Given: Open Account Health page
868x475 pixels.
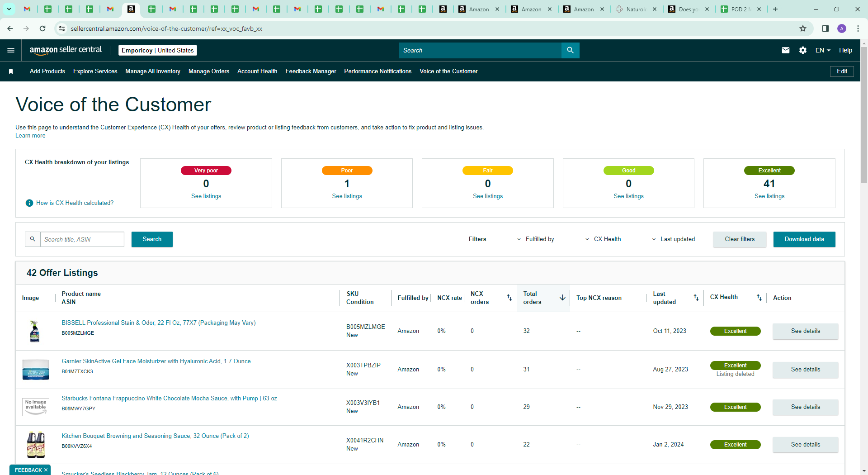Looking at the screenshot, I should [x=257, y=71].
